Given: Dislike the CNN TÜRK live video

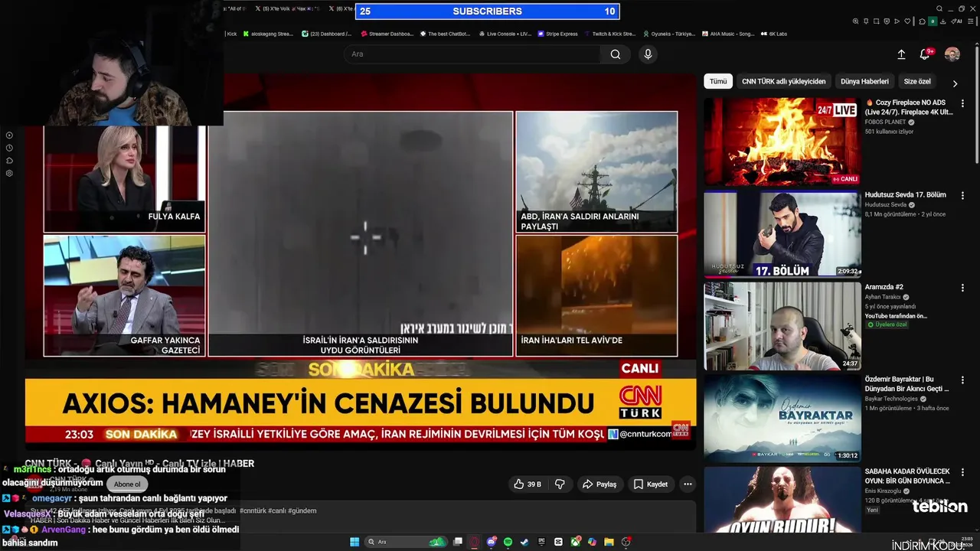Looking at the screenshot, I should (560, 484).
